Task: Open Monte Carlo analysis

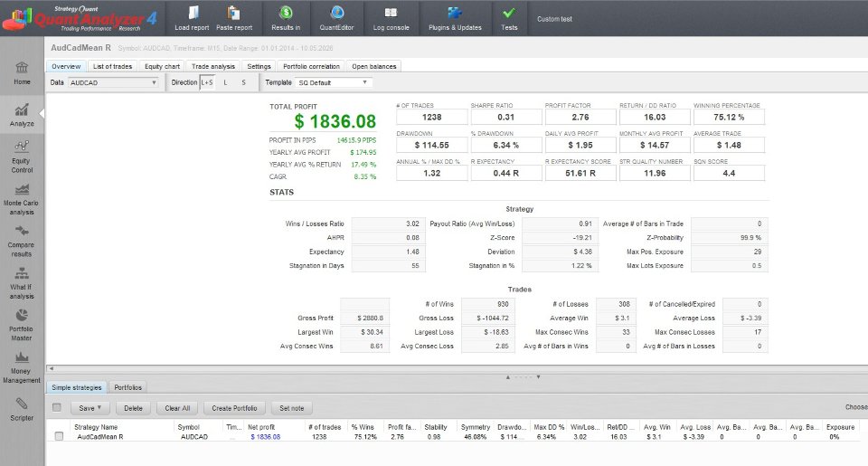Action: pos(22,199)
